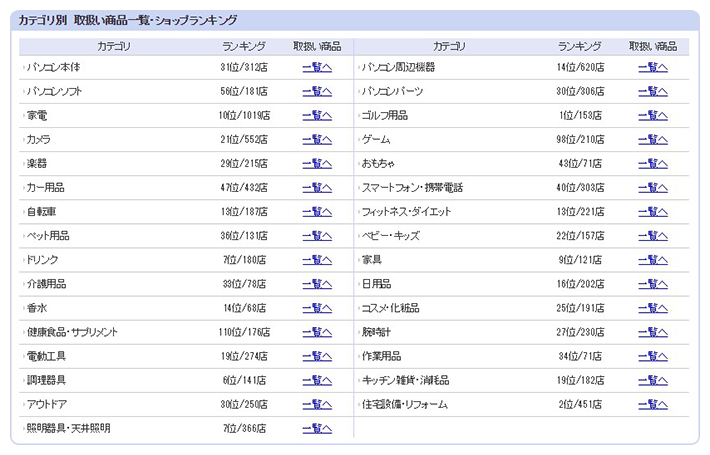Open 一覧へ link for 家電
The height and width of the screenshot is (455, 710).
point(317,115)
